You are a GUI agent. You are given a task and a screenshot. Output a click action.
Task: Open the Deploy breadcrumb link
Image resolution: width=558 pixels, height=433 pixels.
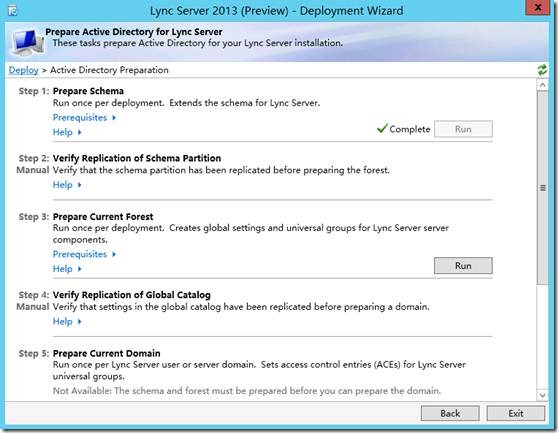(x=23, y=70)
